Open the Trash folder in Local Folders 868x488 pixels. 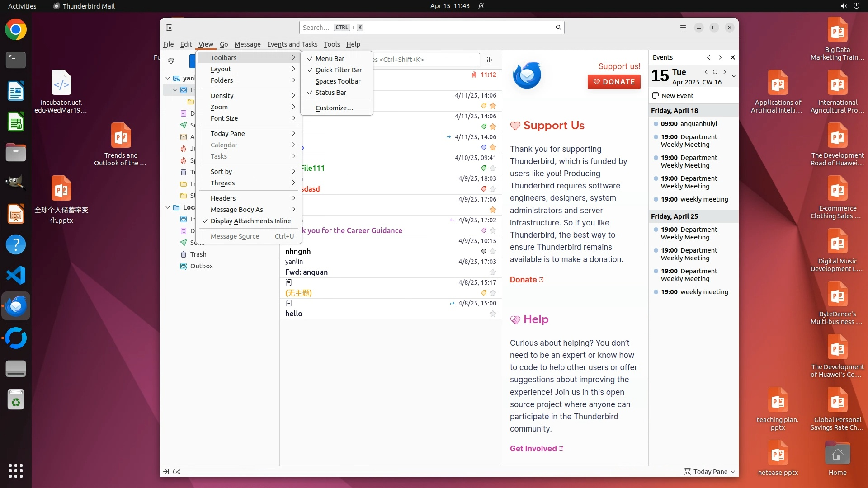pyautogui.click(x=198, y=254)
